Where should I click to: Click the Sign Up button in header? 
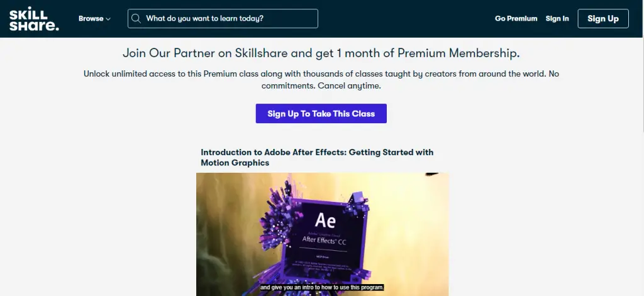(x=603, y=18)
